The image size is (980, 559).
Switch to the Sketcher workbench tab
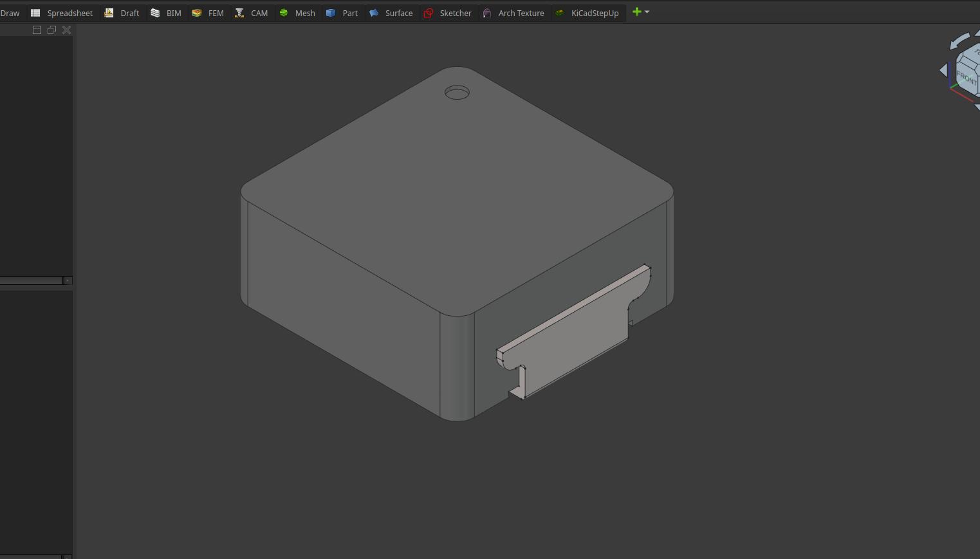448,13
